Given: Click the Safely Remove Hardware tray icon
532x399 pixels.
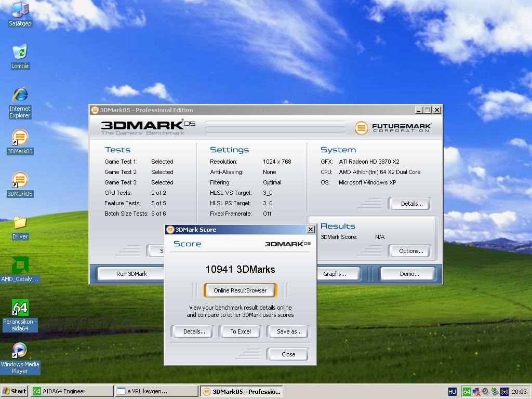Looking at the screenshot, I should (495, 392).
